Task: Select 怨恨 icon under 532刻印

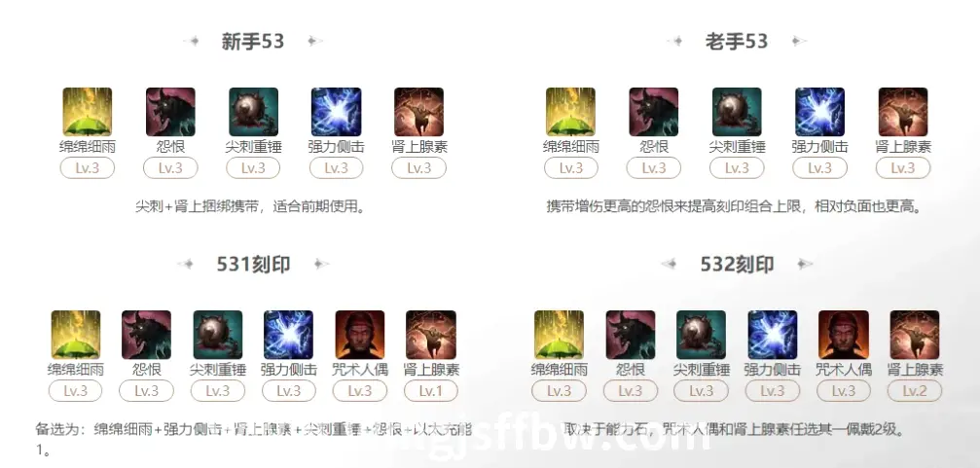Action: click(631, 335)
